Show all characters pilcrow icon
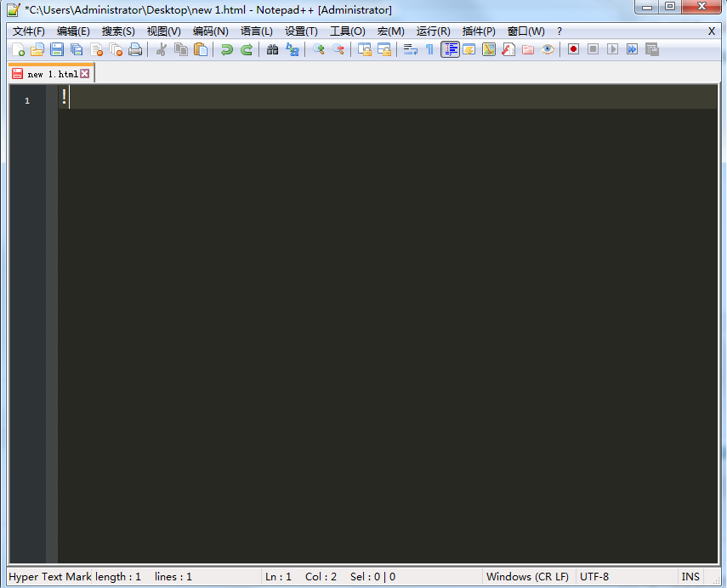The width and height of the screenshot is (727, 588). click(429, 49)
